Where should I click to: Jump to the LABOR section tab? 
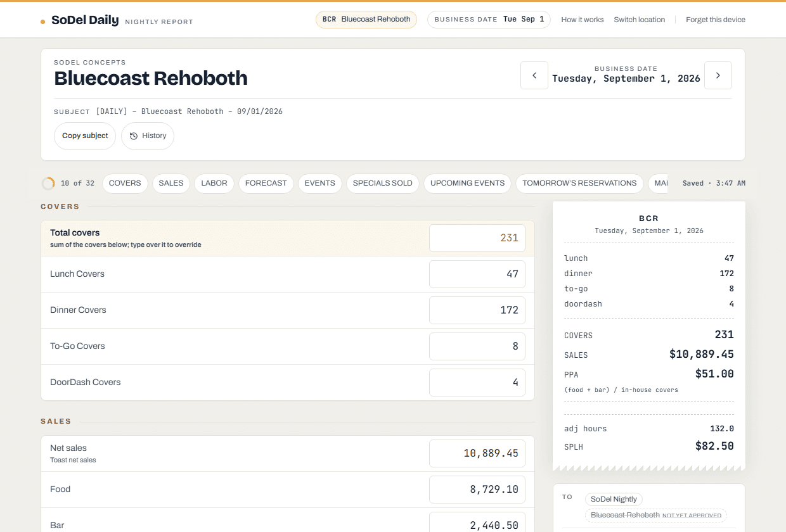point(214,184)
